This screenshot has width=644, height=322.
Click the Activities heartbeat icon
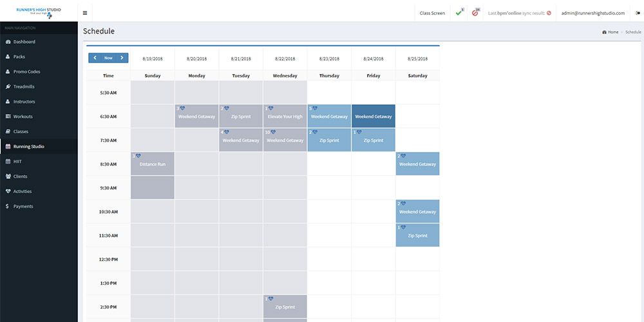[8, 191]
